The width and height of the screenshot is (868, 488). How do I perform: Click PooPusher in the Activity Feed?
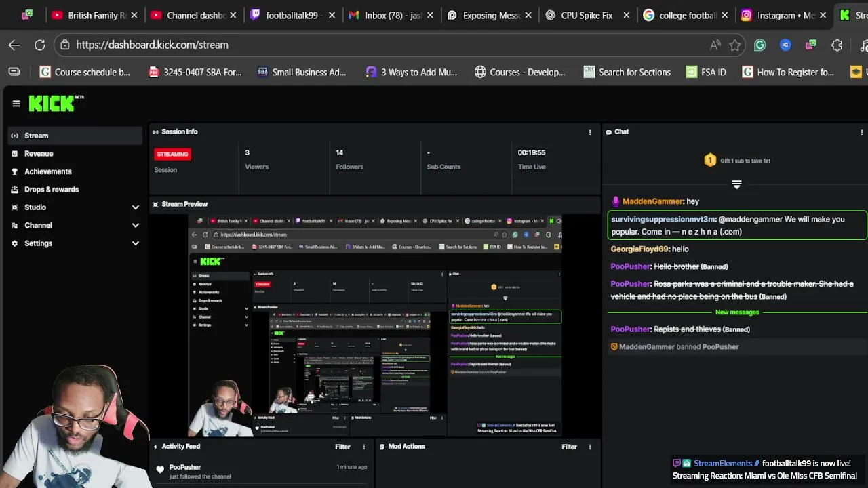[184, 467]
